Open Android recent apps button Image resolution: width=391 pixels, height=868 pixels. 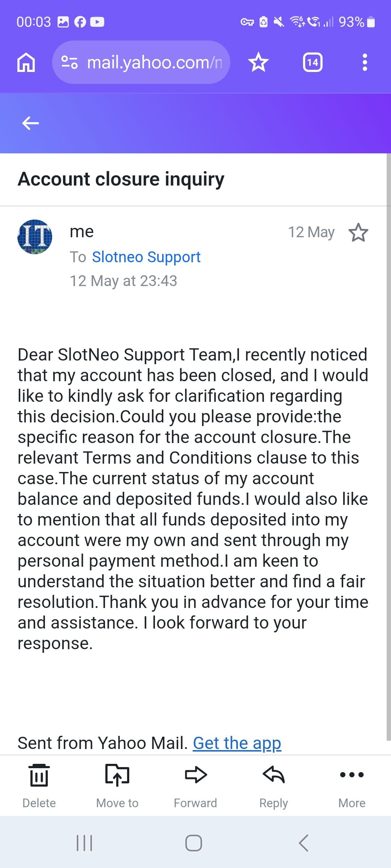pyautogui.click(x=85, y=843)
